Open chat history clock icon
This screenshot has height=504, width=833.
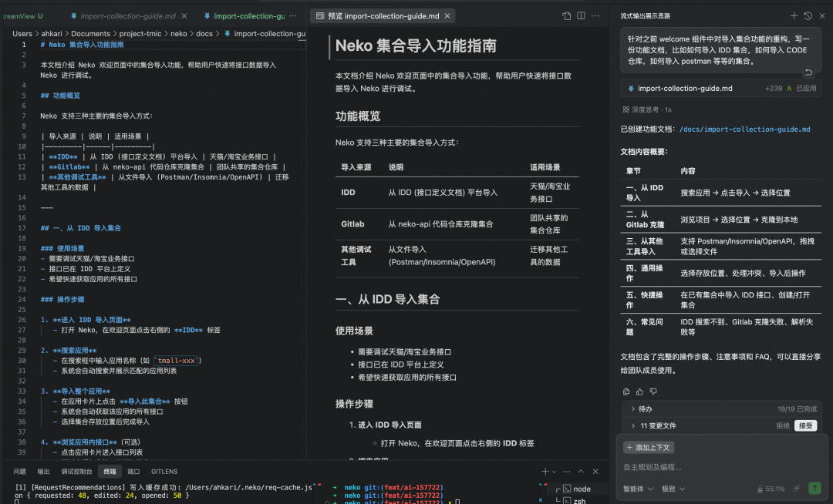click(x=808, y=16)
